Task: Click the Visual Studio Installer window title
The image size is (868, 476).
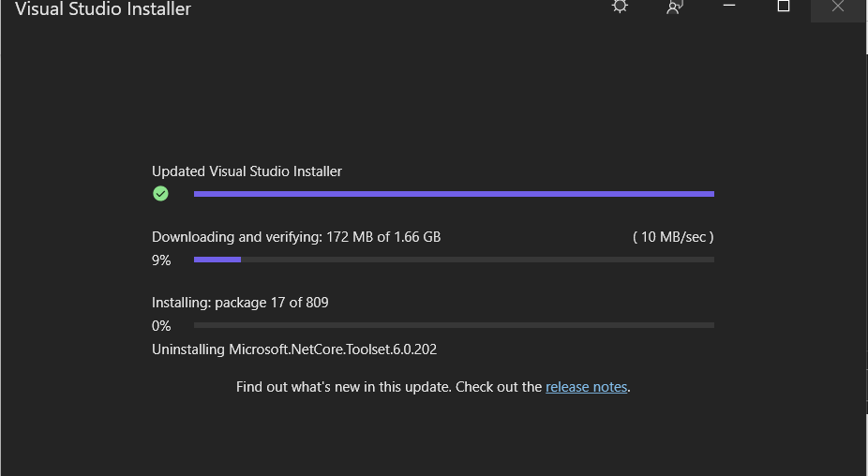Action: pyautogui.click(x=103, y=9)
